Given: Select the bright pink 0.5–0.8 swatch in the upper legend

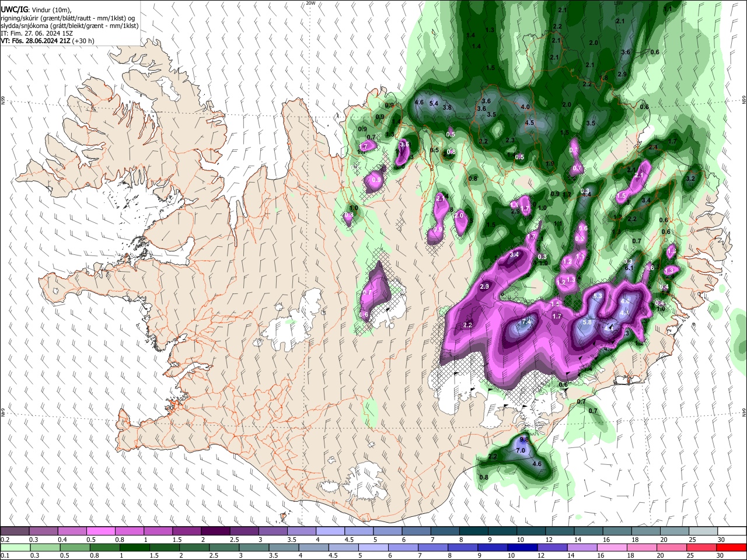Looking at the screenshot, I should pos(100,531).
